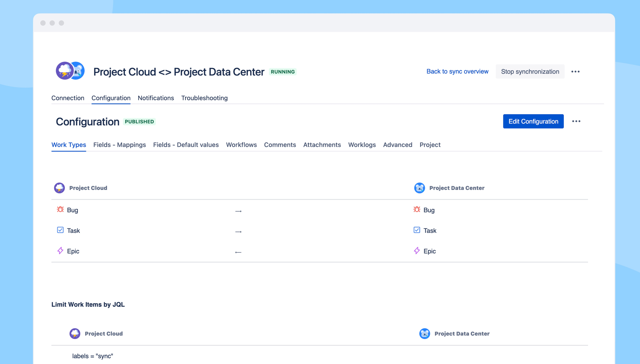This screenshot has height=364, width=640.
Task: Click the Bug row sync direction arrow
Action: tap(238, 212)
